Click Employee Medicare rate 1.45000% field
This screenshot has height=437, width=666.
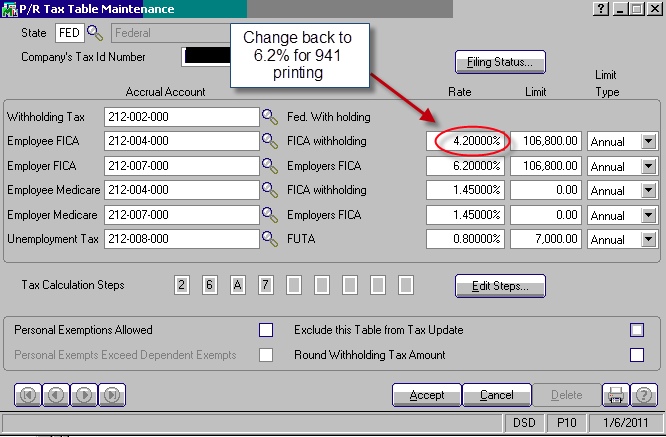pos(465,190)
